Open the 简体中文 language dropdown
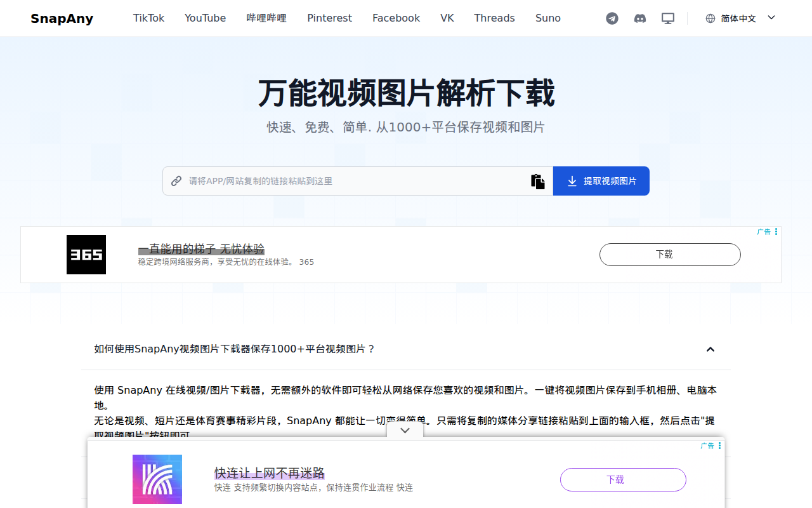 tap(740, 18)
